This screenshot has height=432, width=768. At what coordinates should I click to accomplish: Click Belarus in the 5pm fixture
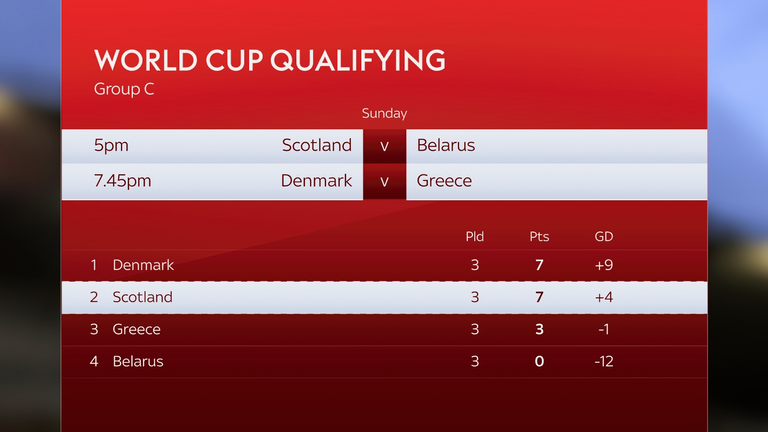[x=445, y=145]
